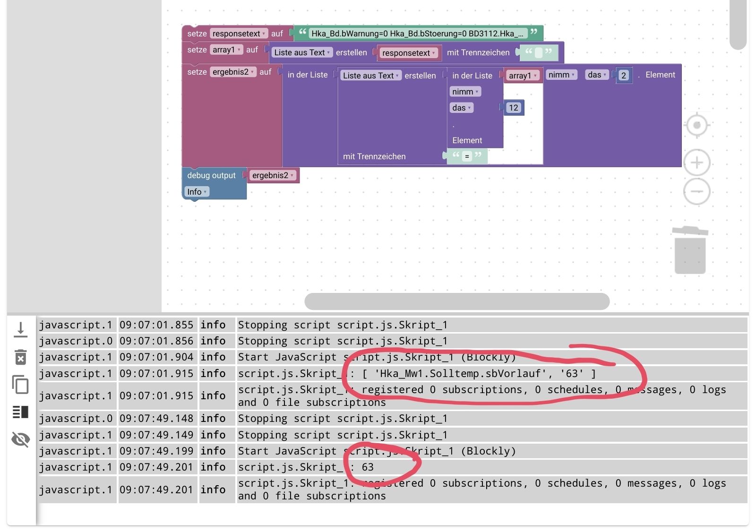Screen dimensions: 756x532
Task: Select the log line showing '63'
Action: 393,467
